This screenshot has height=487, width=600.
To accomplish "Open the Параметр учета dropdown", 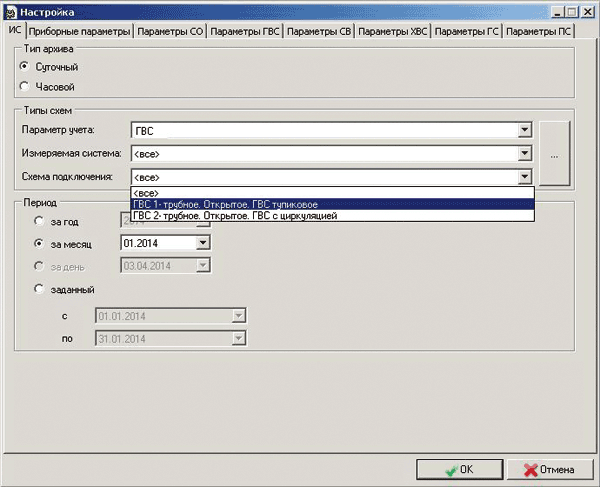I will pyautogui.click(x=525, y=130).
